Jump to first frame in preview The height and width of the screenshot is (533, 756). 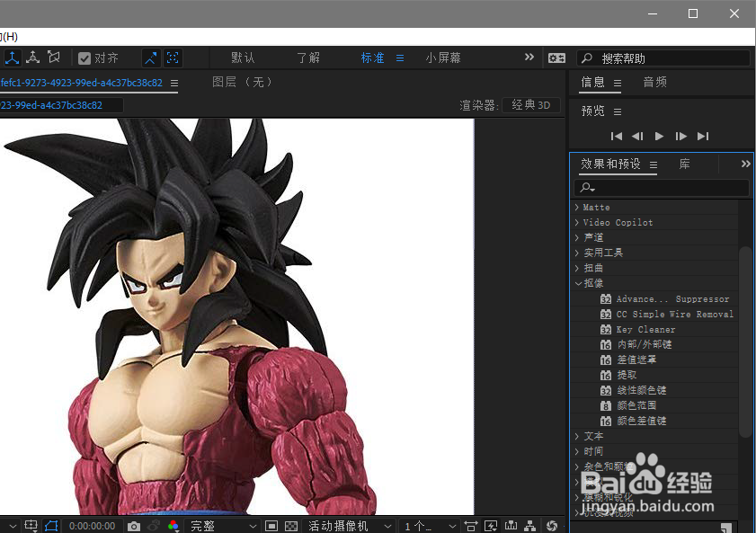(x=616, y=137)
